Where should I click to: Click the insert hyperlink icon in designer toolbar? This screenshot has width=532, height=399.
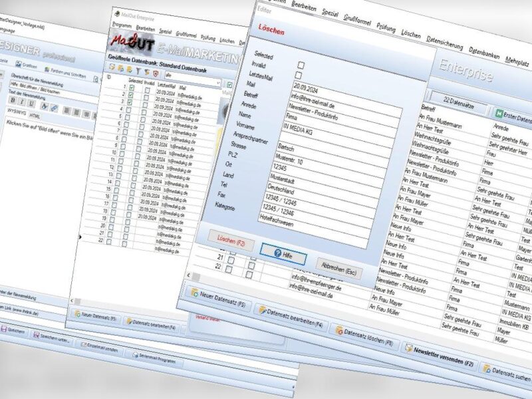click(54, 108)
